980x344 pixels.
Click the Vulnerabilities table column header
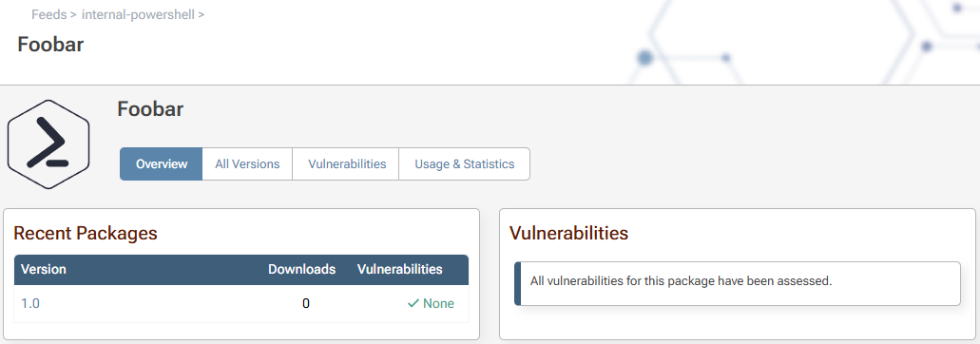pyautogui.click(x=400, y=270)
